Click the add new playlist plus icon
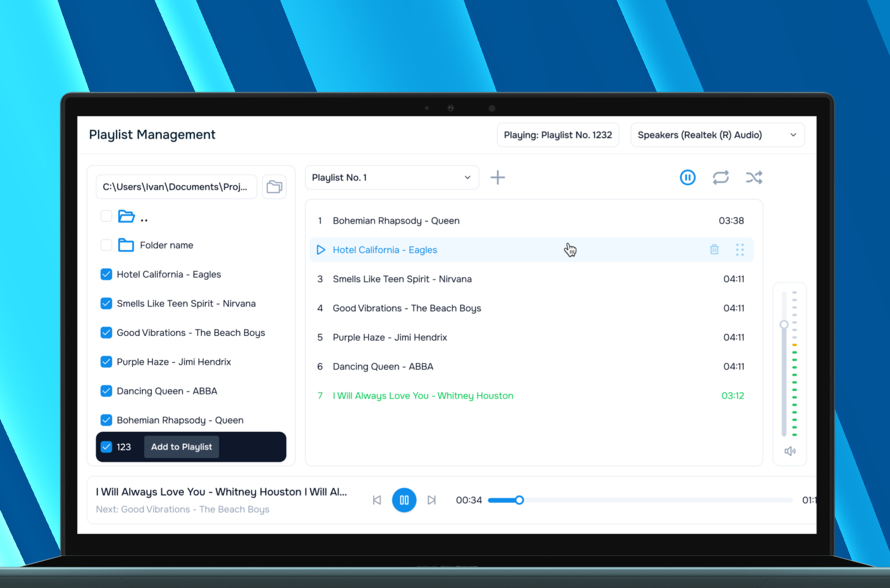Image resolution: width=890 pixels, height=588 pixels. pyautogui.click(x=498, y=177)
